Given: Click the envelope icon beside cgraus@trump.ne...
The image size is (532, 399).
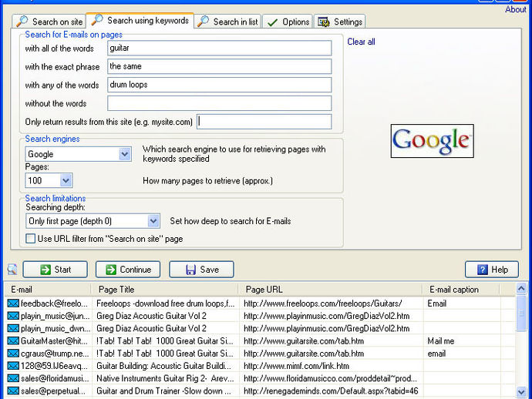Looking at the screenshot, I should pyautogui.click(x=13, y=354).
